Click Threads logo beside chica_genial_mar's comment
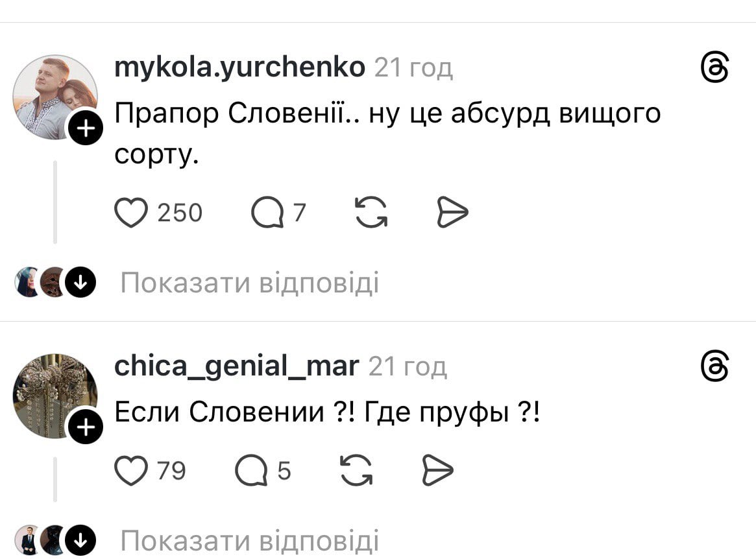The width and height of the screenshot is (756, 559). coord(716,367)
